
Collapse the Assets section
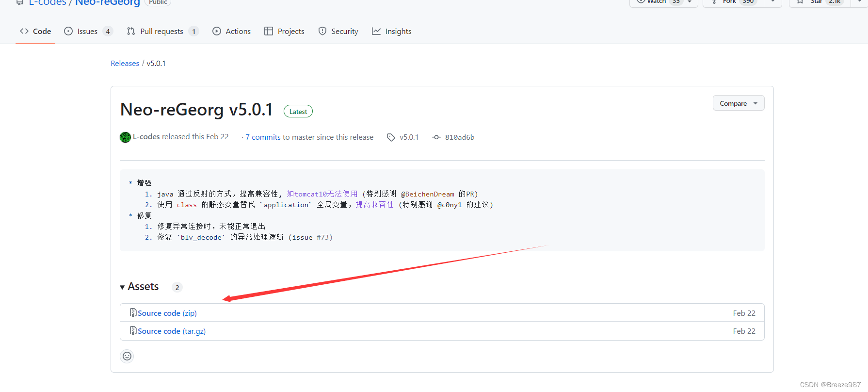(x=139, y=287)
